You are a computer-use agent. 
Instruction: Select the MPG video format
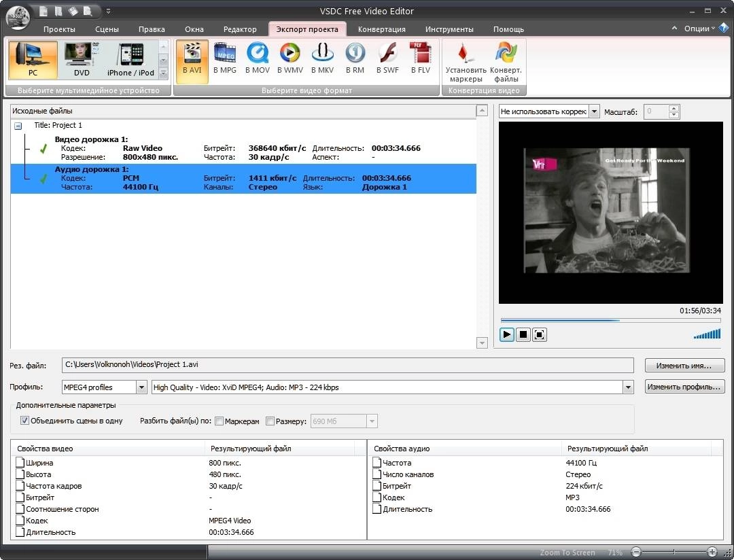(225, 58)
